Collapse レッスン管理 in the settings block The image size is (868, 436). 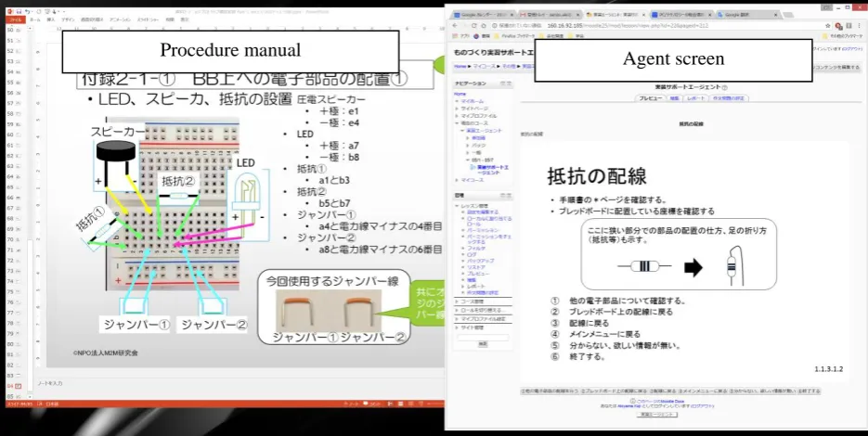click(x=457, y=206)
